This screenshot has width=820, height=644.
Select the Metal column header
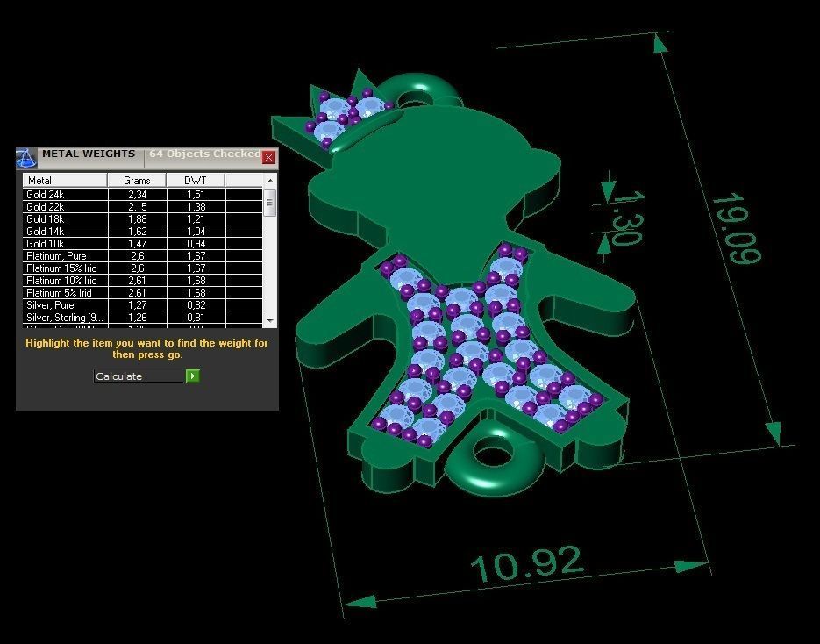pyautogui.click(x=64, y=181)
